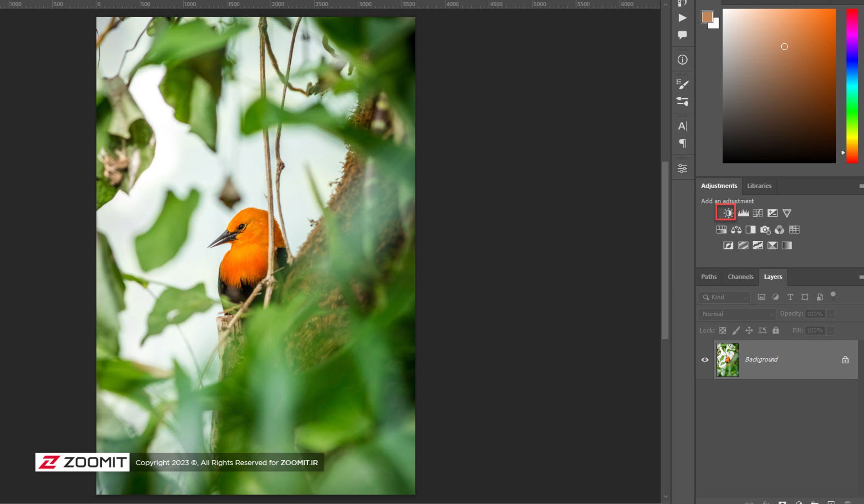Image resolution: width=864 pixels, height=504 pixels.
Task: Add a Color Balance adjustment
Action: click(736, 230)
